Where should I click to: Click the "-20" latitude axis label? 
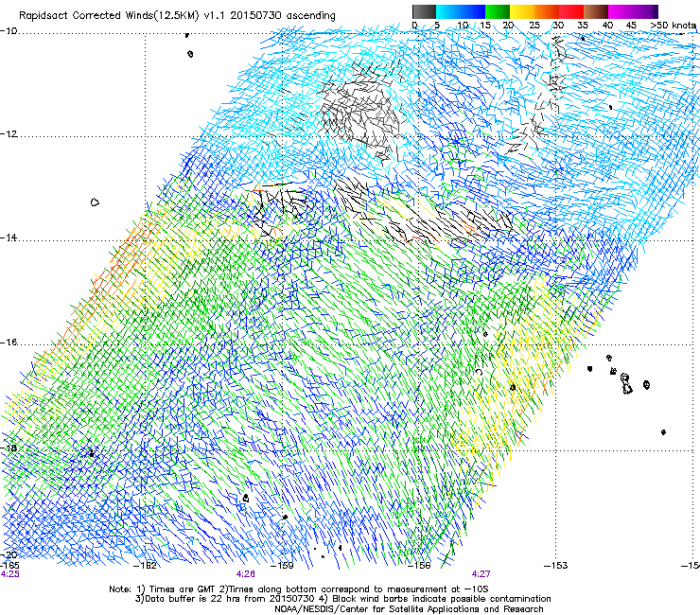pyautogui.click(x=9, y=554)
